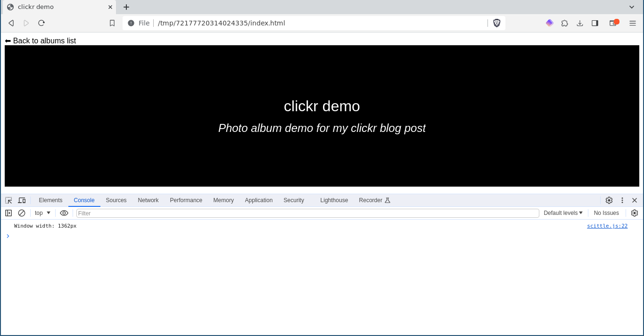The image size is (644, 336).
Task: Click the clickr demo heading
Action: pyautogui.click(x=322, y=106)
